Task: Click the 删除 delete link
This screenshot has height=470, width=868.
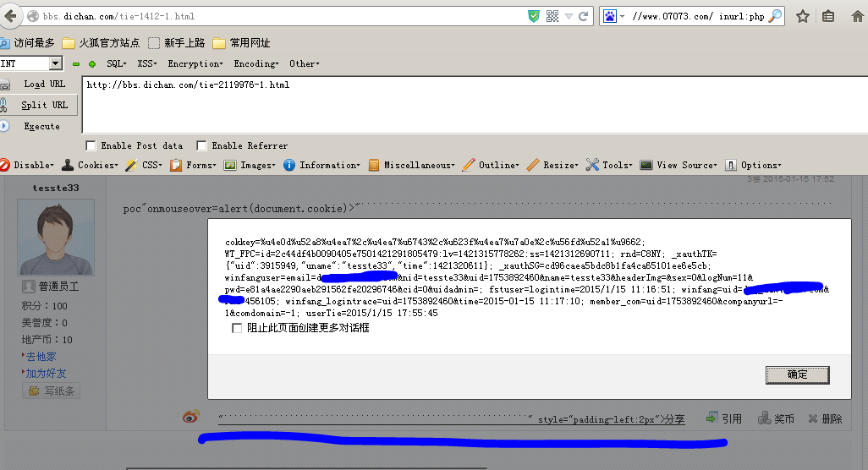Action: click(x=825, y=418)
